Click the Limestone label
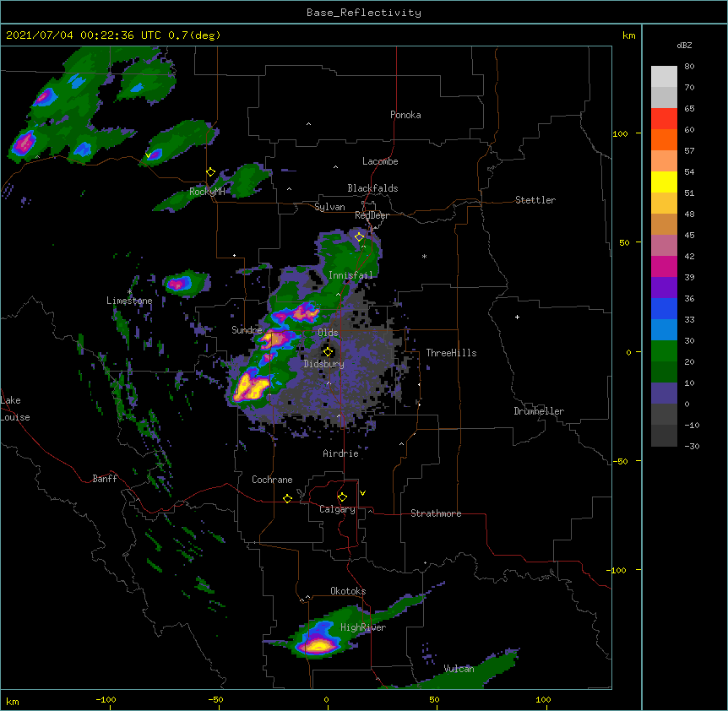728x711 pixels. click(129, 301)
